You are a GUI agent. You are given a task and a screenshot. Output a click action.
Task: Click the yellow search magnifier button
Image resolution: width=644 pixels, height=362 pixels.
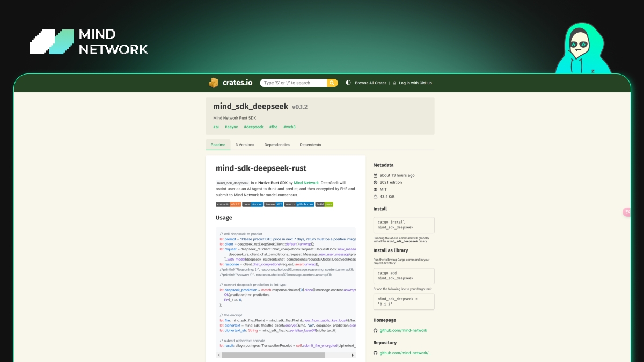click(x=333, y=83)
